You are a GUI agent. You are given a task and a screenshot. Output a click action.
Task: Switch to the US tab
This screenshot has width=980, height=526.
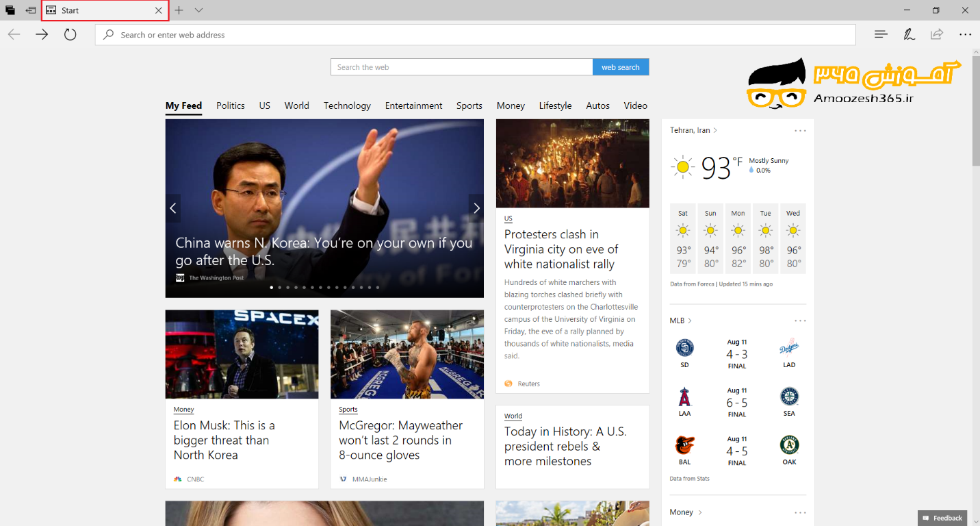click(x=265, y=105)
